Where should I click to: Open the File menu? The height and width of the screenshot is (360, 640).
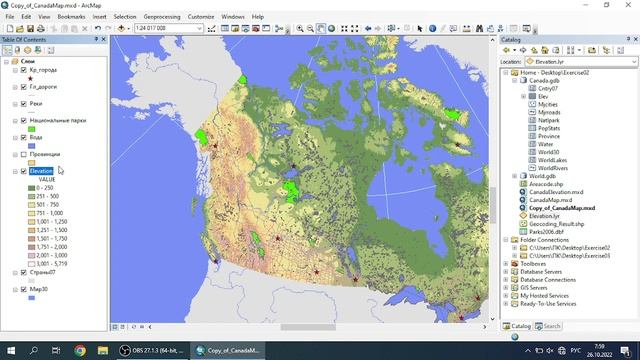tap(10, 17)
